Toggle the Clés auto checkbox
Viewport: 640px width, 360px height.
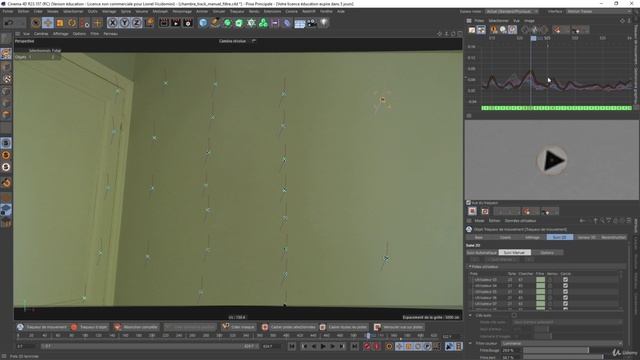[x=514, y=315]
